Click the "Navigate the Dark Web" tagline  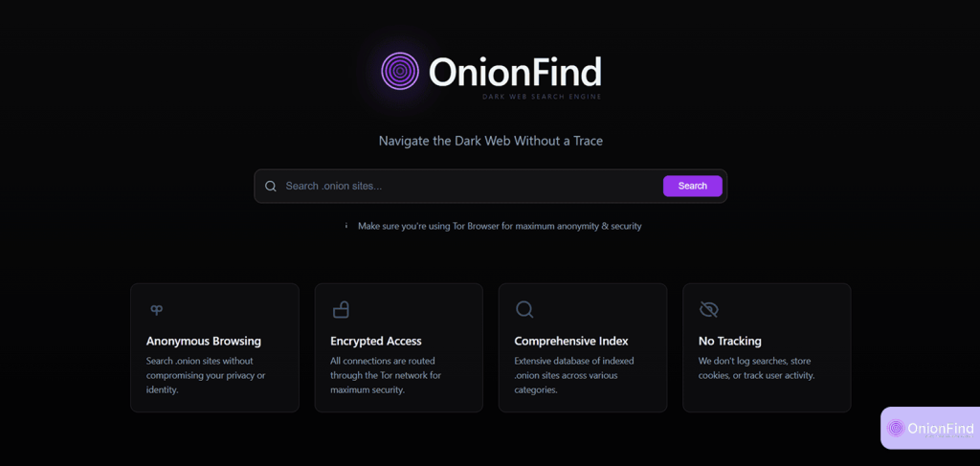[490, 141]
